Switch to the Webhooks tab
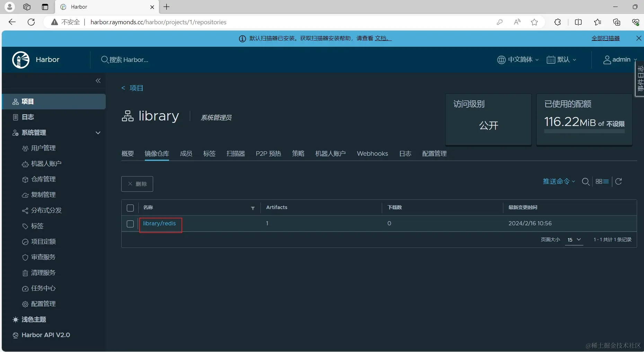Viewport: 644px width, 352px height. tap(372, 154)
